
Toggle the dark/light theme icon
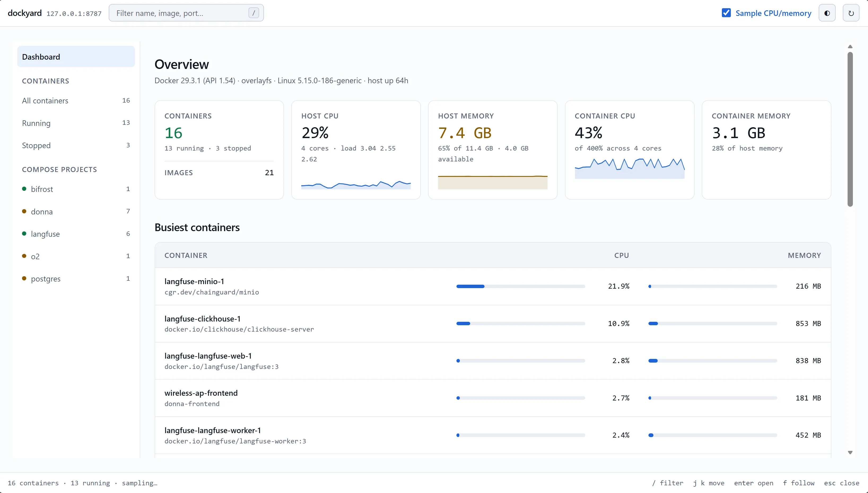tap(827, 13)
